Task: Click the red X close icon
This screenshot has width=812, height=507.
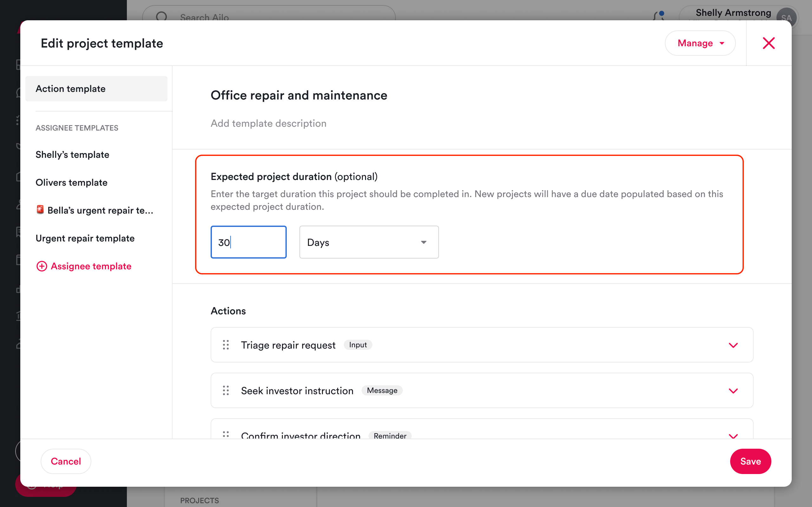Action: click(x=768, y=43)
